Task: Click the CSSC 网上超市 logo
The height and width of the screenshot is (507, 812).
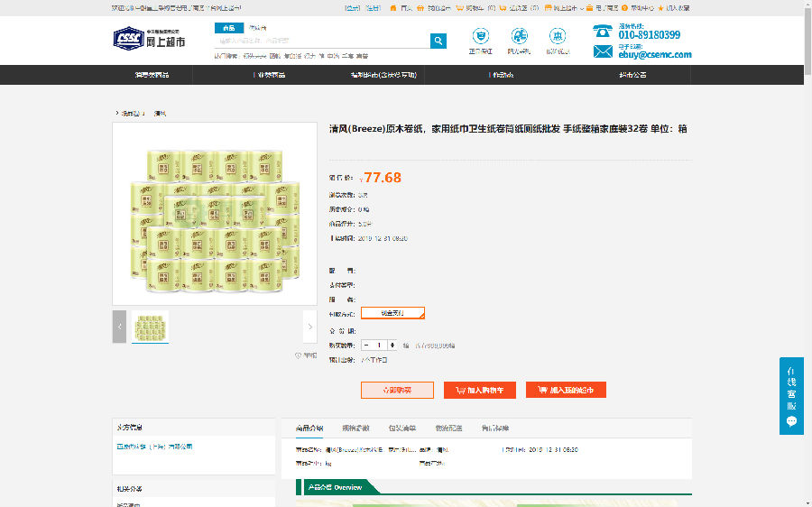Action: [149, 39]
